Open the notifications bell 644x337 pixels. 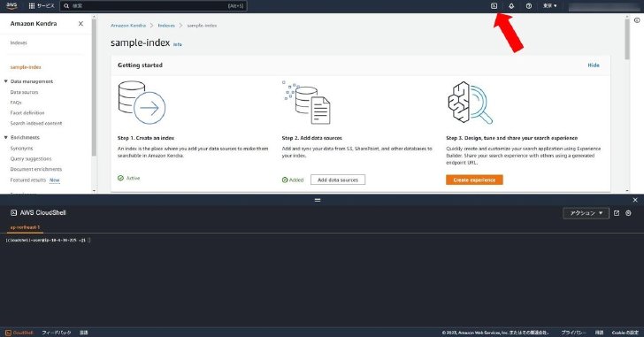pyautogui.click(x=511, y=5)
